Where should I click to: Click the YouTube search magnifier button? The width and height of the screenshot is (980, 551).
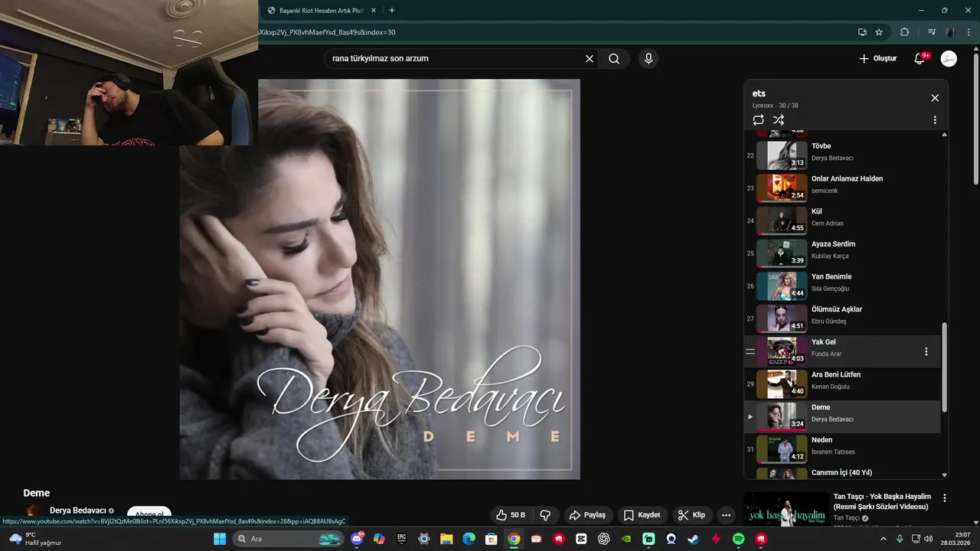coord(614,59)
